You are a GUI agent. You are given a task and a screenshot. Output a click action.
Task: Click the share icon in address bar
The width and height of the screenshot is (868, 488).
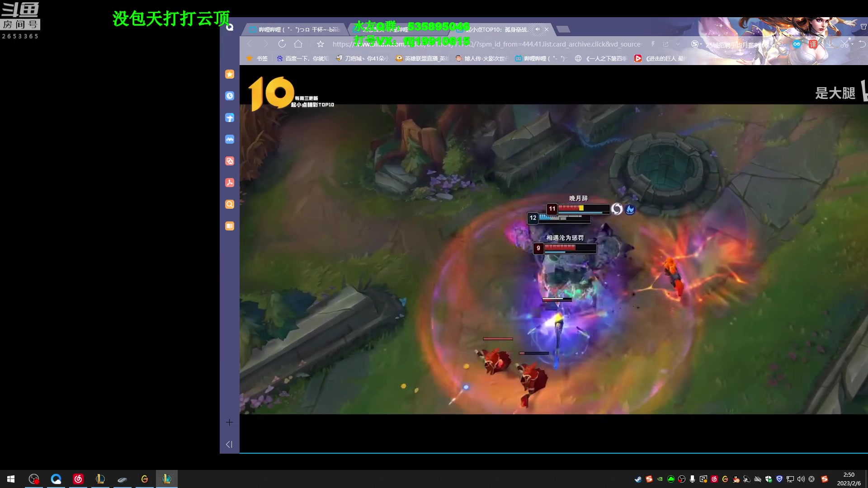click(665, 44)
